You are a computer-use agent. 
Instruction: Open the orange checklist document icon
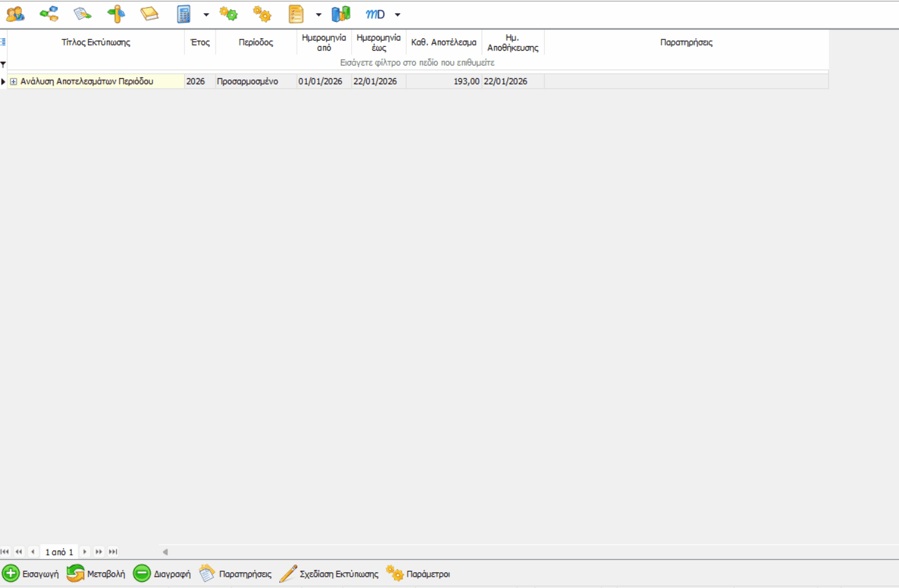click(296, 14)
